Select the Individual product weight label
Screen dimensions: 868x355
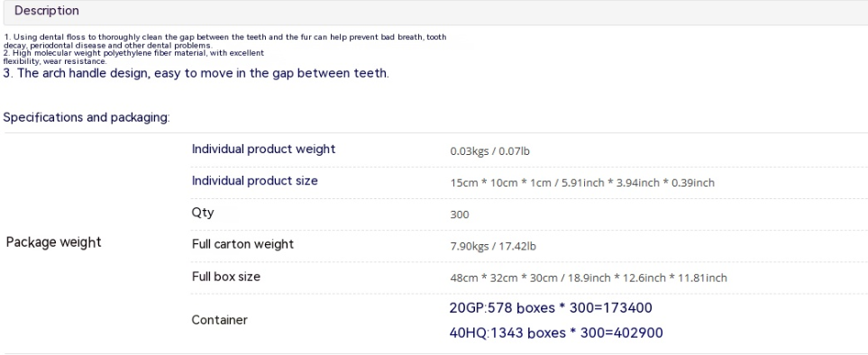263,150
